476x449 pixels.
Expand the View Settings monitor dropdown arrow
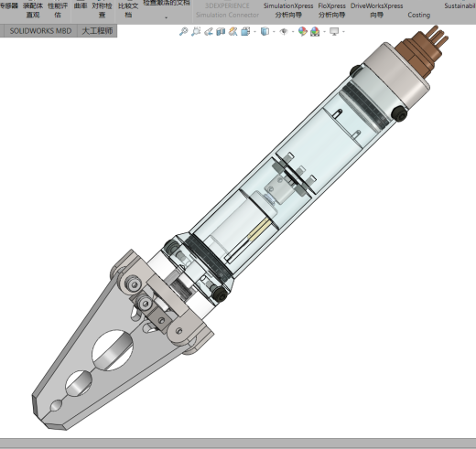343,32
